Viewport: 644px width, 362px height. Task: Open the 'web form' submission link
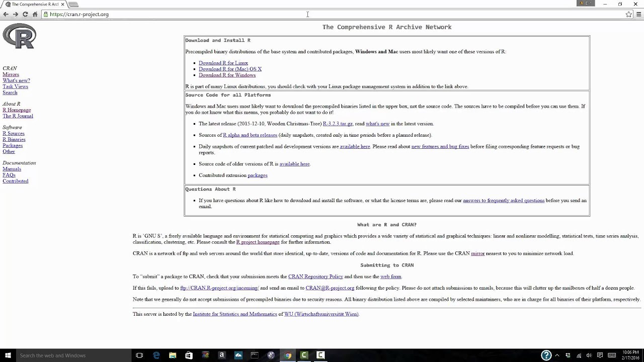(391, 277)
